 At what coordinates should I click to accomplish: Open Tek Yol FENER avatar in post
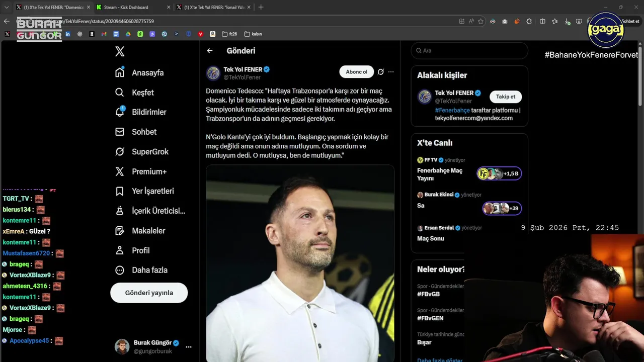(x=213, y=73)
